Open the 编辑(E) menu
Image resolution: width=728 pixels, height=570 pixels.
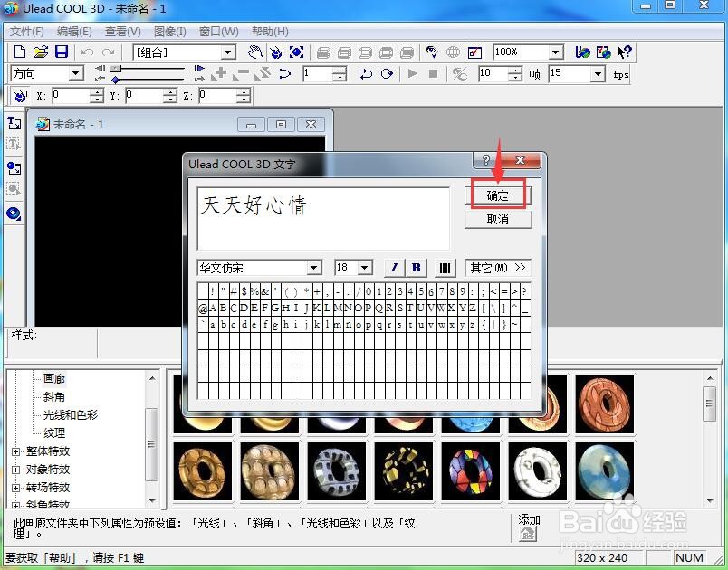point(74,32)
